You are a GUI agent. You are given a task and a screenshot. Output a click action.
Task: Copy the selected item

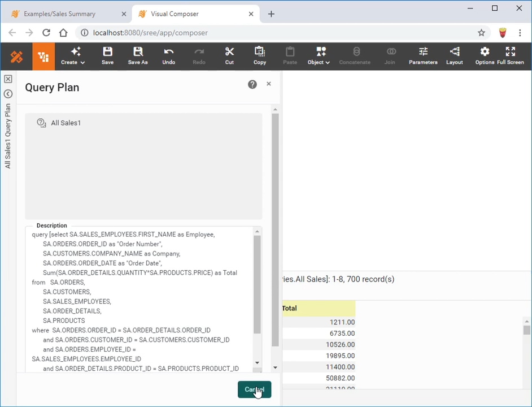260,56
